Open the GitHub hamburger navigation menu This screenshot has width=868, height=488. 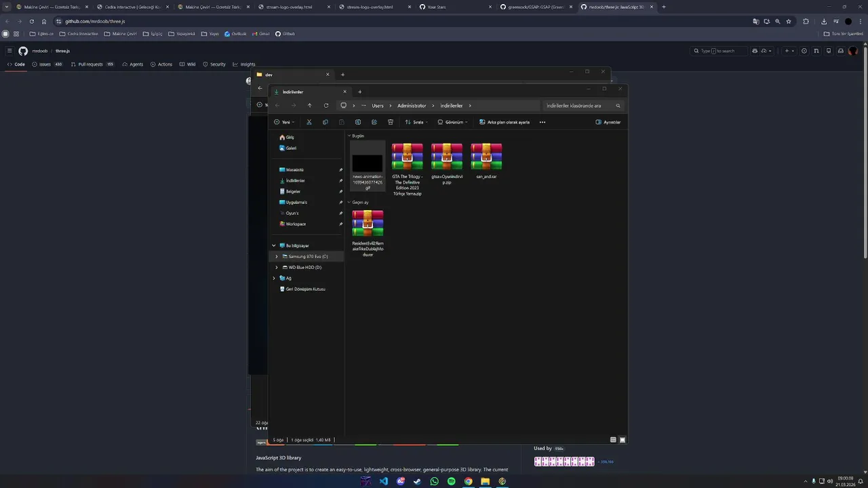click(9, 51)
